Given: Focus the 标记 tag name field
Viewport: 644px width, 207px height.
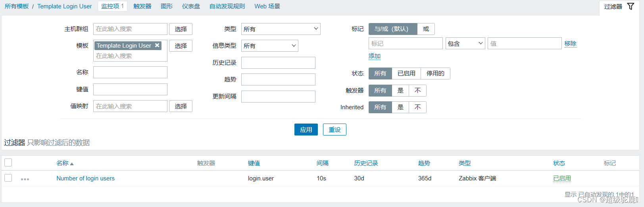Looking at the screenshot, I should point(406,43).
